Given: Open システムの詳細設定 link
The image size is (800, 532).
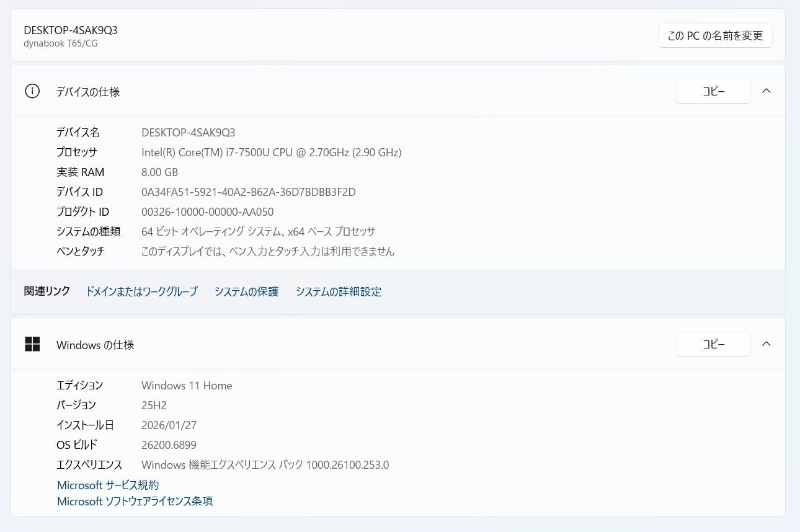Looking at the screenshot, I should (339, 291).
